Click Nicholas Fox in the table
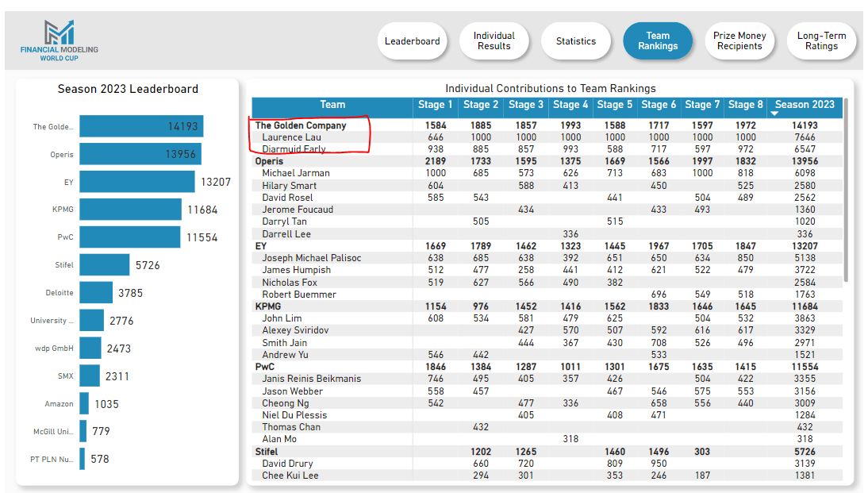Screen dimensions: 868x493 [290, 283]
